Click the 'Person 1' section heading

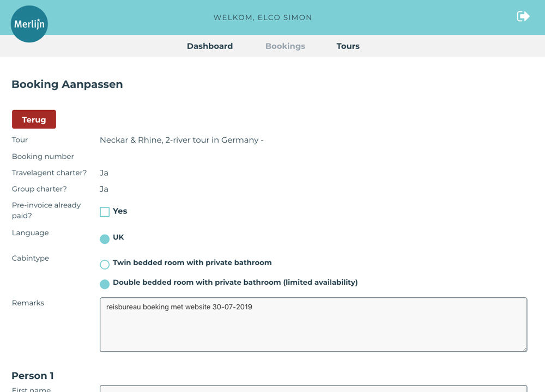point(33,376)
